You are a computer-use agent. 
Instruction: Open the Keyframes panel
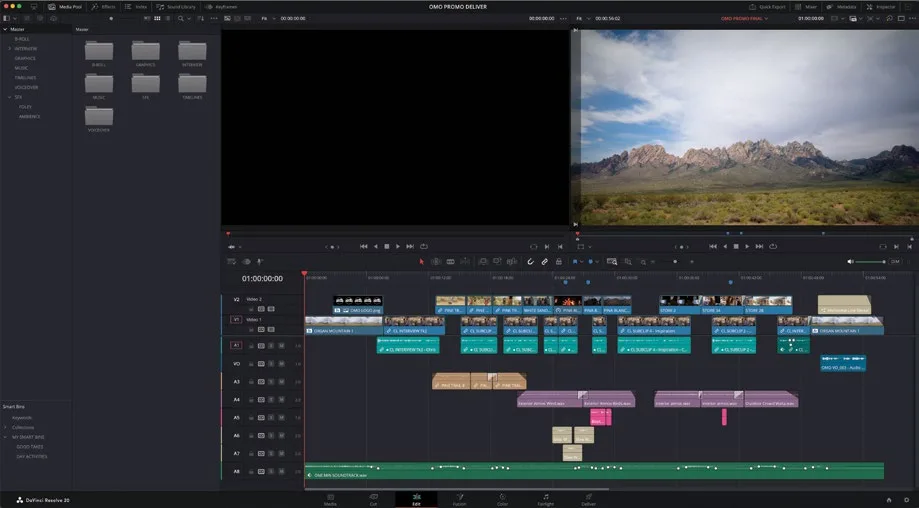tap(222, 6)
